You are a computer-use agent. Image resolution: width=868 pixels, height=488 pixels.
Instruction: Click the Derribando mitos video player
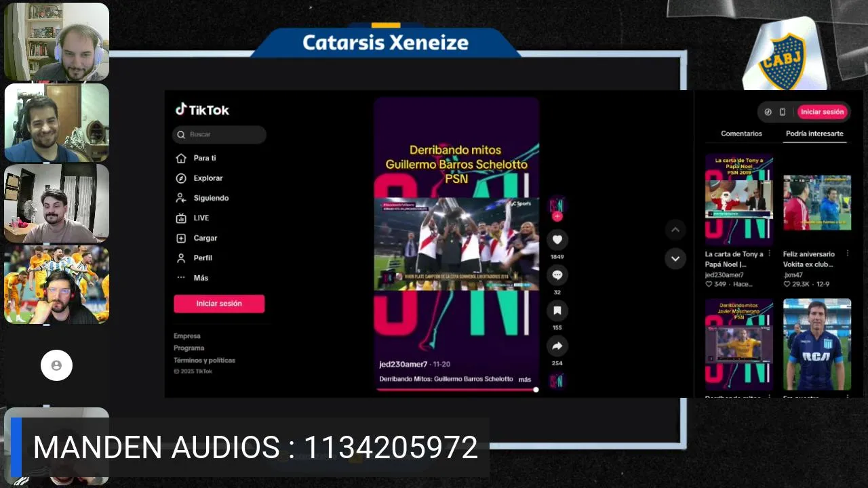point(456,243)
